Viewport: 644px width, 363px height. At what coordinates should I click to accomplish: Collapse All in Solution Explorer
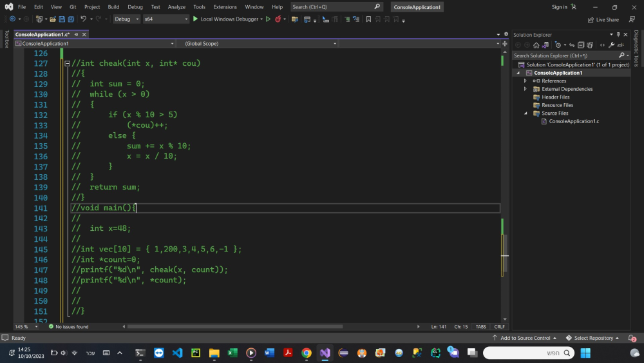point(581,45)
